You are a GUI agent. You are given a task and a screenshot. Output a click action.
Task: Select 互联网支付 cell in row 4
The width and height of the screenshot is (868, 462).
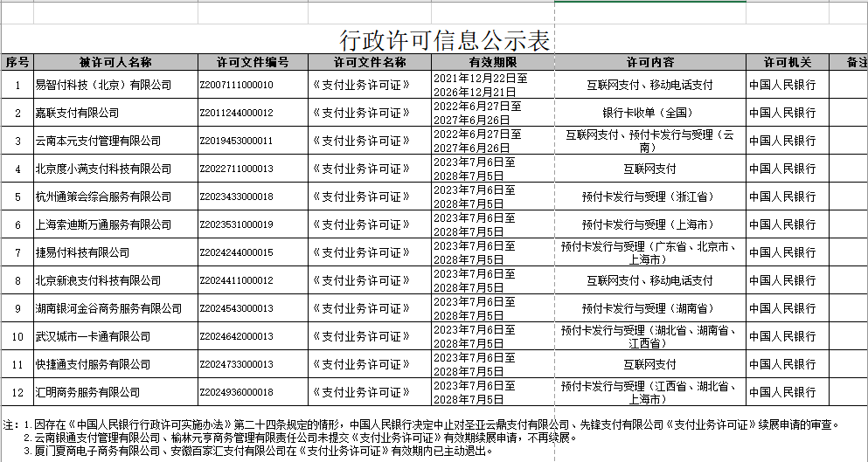(649, 169)
